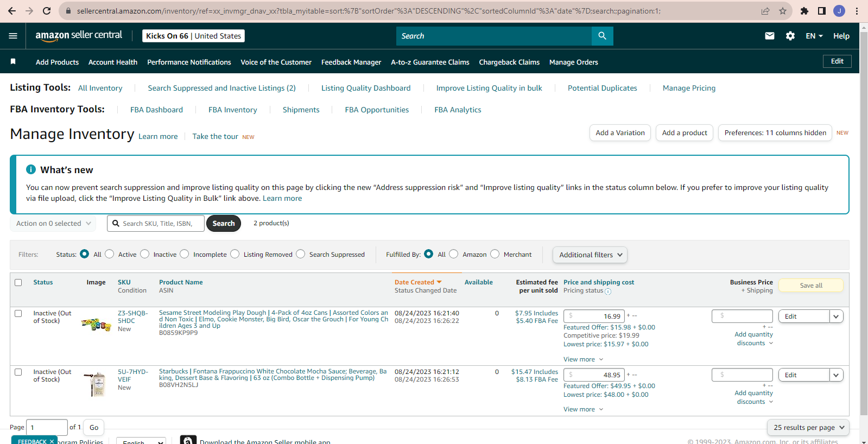
Task: Click the Add a product button
Action: [685, 133]
